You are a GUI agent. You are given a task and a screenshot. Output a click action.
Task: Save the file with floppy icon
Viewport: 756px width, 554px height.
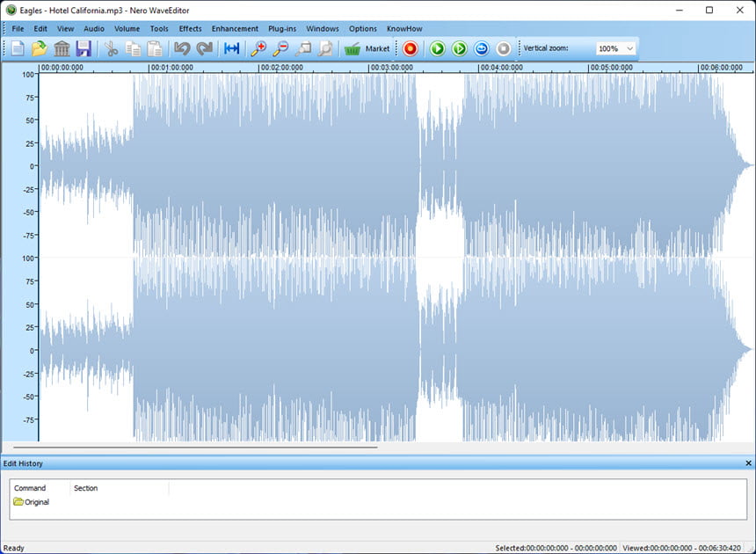[x=84, y=48]
